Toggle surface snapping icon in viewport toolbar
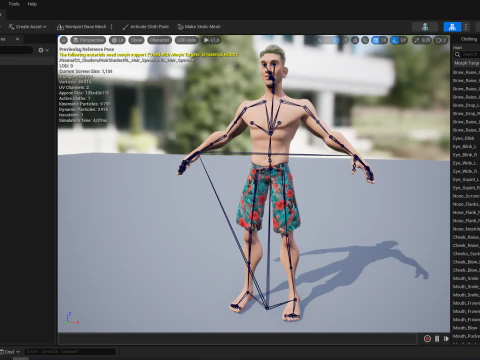 365,40
